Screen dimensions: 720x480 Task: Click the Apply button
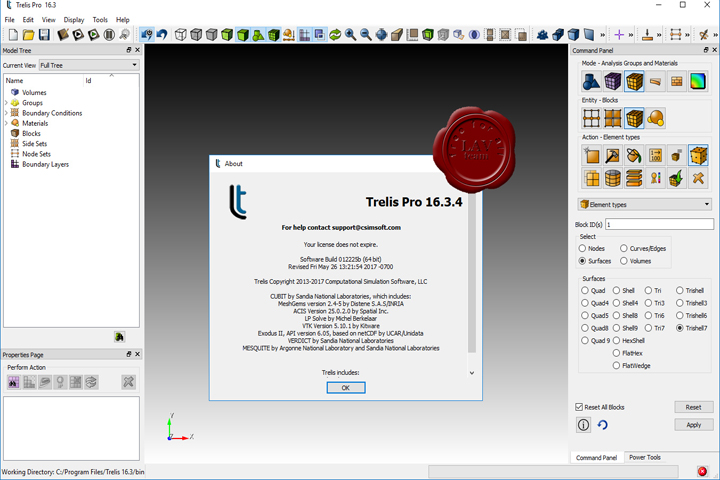(x=693, y=425)
